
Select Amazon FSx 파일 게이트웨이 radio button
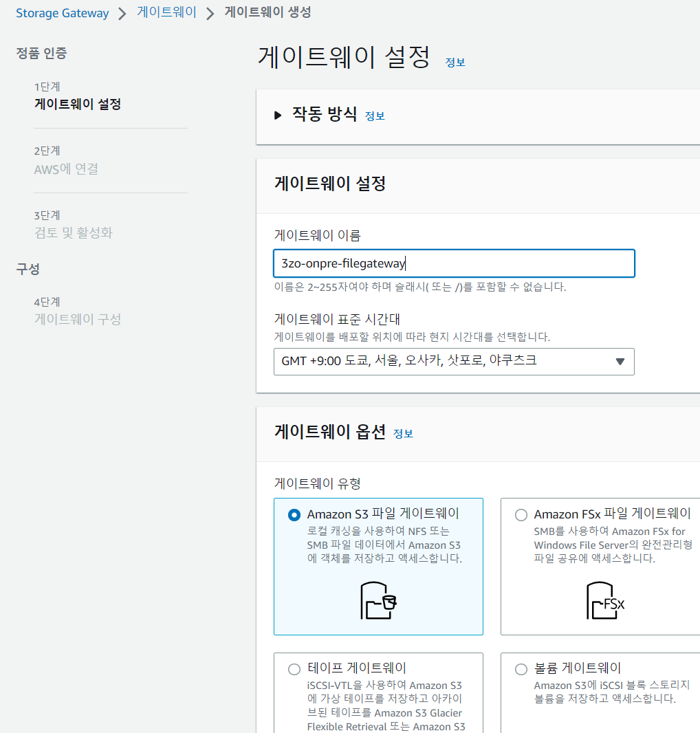pos(521,515)
